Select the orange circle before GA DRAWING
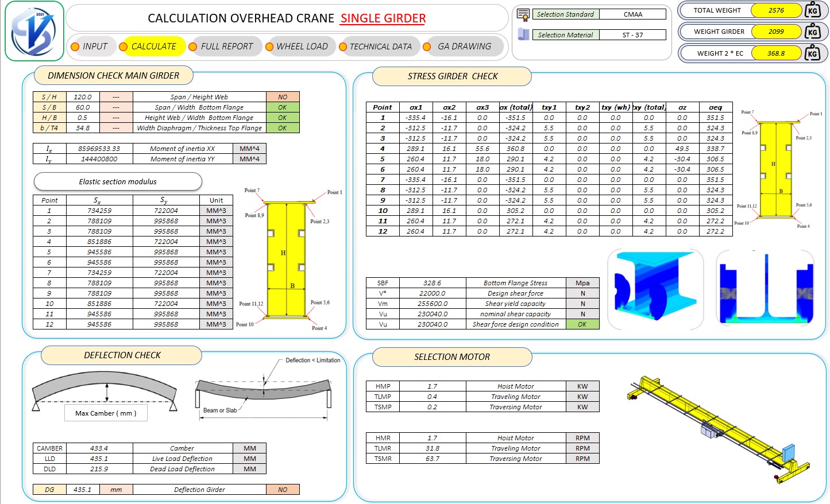 (x=427, y=46)
